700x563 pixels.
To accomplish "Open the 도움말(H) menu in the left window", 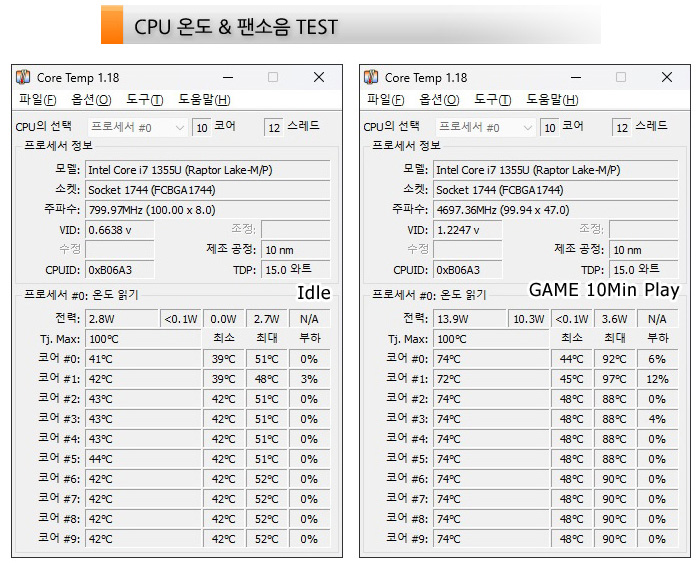I will [204, 100].
